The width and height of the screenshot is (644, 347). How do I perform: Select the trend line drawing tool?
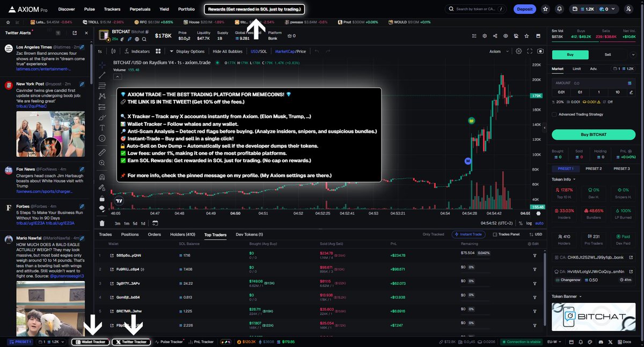point(102,75)
